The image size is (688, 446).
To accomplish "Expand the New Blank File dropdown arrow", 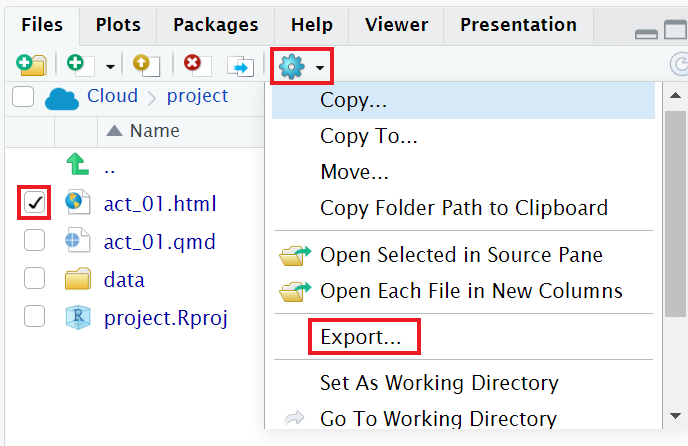I will pyautogui.click(x=110, y=67).
